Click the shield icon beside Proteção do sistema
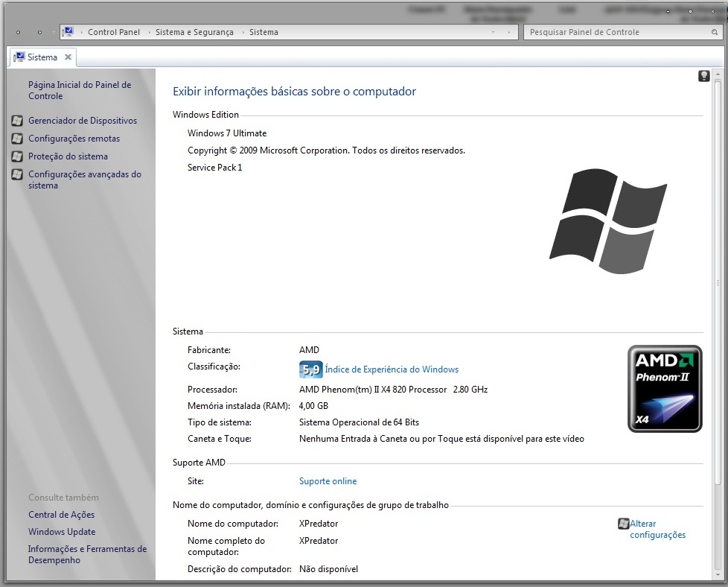The height and width of the screenshot is (587, 728). [17, 156]
